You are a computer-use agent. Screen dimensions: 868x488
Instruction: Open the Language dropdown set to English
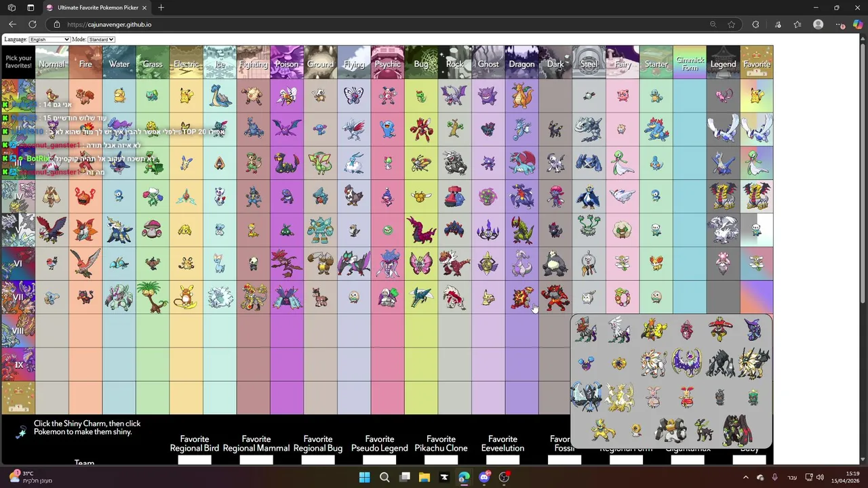pyautogui.click(x=50, y=39)
